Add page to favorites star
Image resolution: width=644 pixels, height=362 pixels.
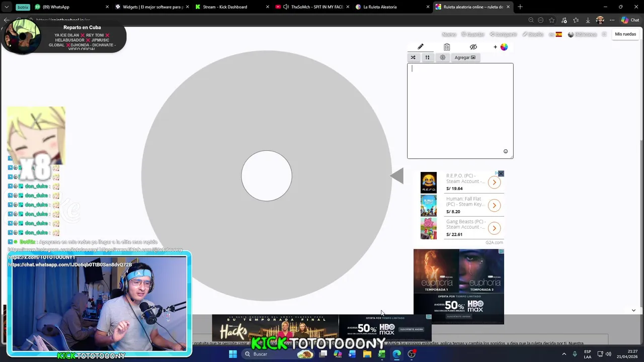pyautogui.click(x=552, y=20)
